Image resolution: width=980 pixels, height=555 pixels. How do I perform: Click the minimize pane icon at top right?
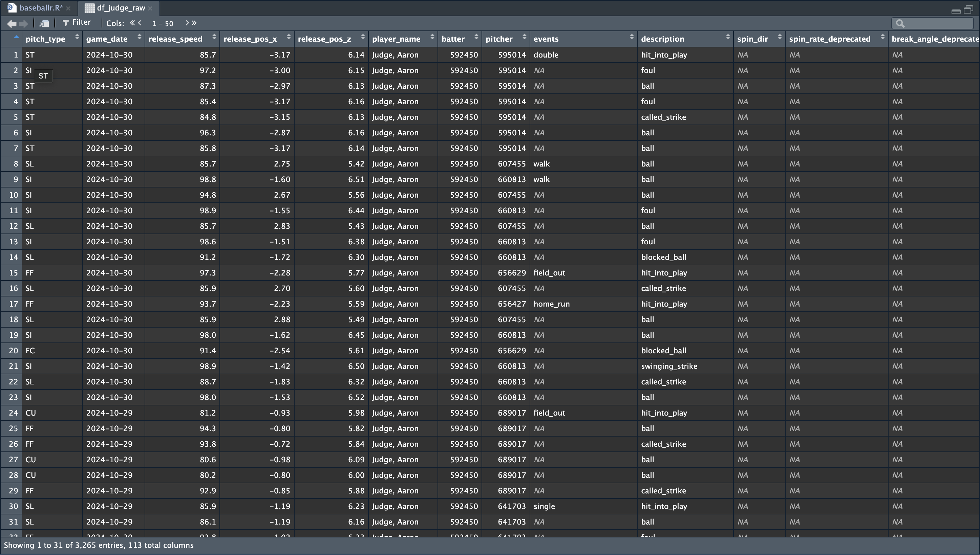coord(956,11)
